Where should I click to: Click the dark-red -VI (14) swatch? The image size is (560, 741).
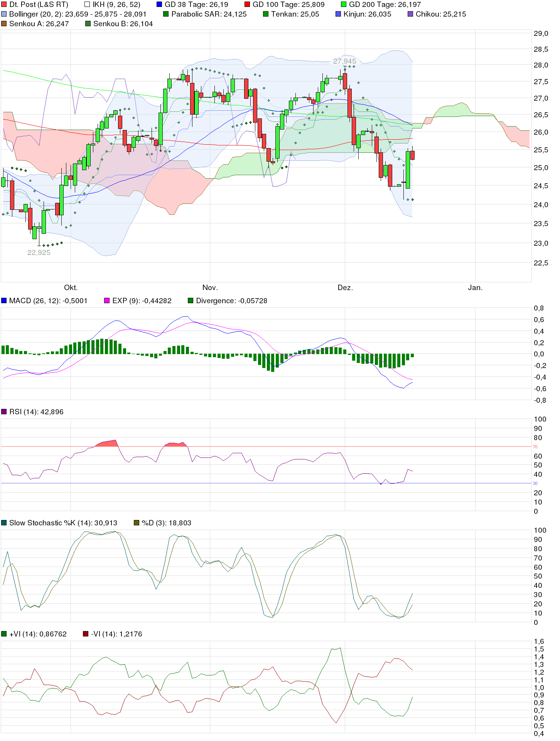[x=86, y=634]
